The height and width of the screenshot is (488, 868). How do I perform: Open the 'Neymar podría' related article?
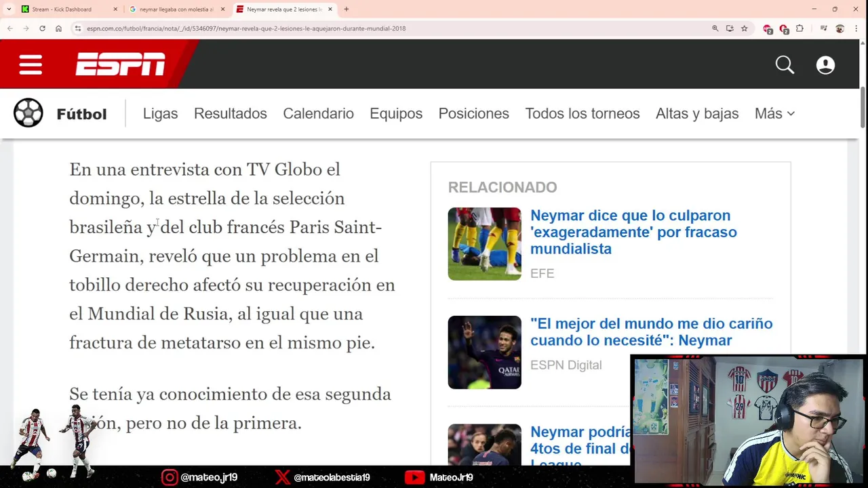pyautogui.click(x=580, y=447)
